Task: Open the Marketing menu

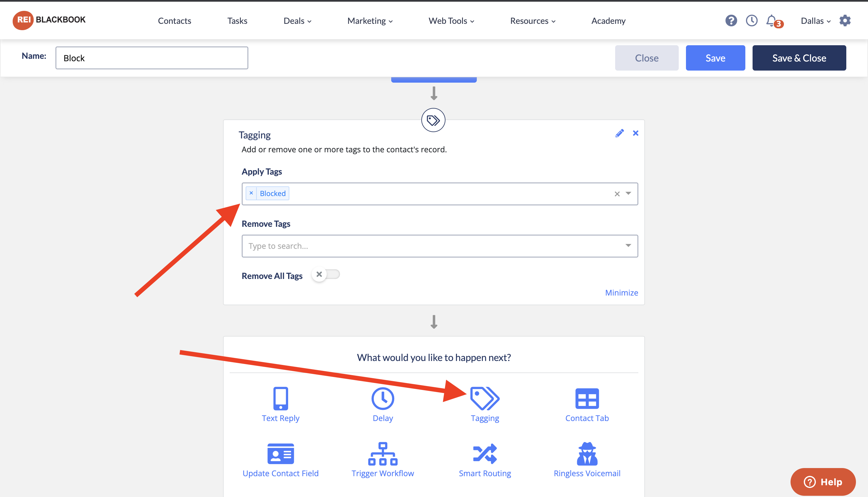Action: point(370,21)
